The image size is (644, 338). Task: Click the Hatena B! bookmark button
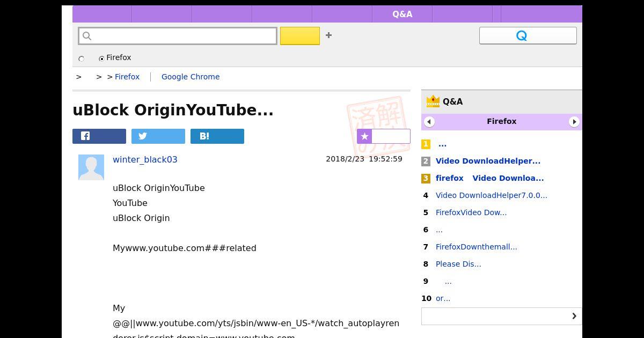click(217, 136)
